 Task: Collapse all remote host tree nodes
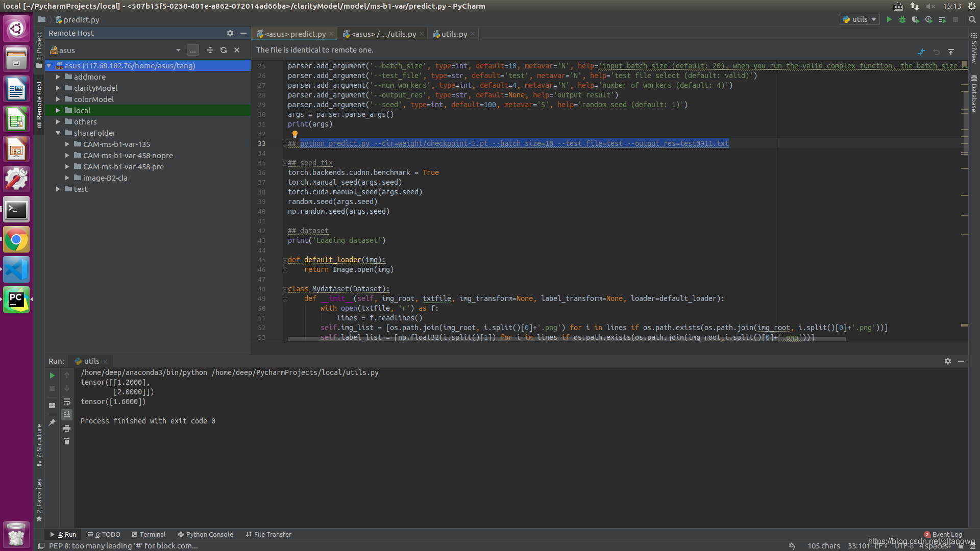210,50
